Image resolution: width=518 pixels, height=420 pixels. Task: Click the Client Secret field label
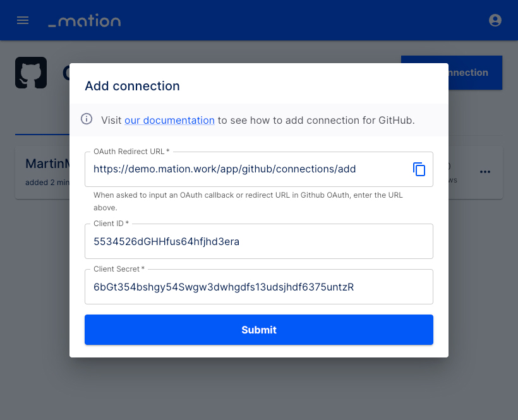[x=119, y=269]
